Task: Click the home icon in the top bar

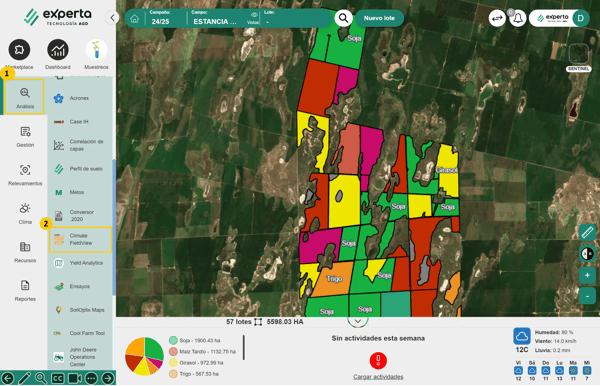Action: click(134, 19)
